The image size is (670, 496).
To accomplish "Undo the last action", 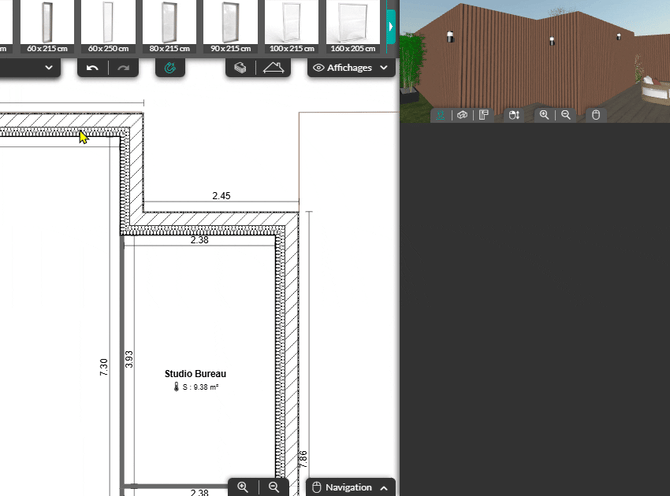I will 92,68.
